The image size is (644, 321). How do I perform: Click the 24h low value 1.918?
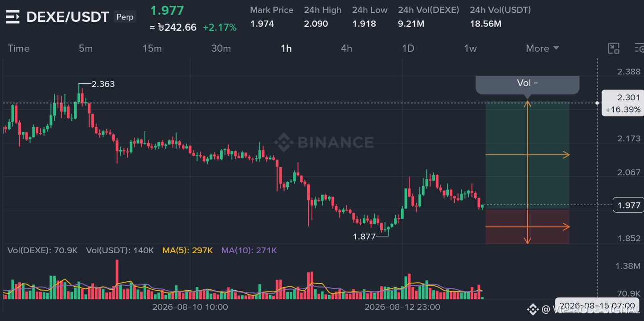click(364, 24)
